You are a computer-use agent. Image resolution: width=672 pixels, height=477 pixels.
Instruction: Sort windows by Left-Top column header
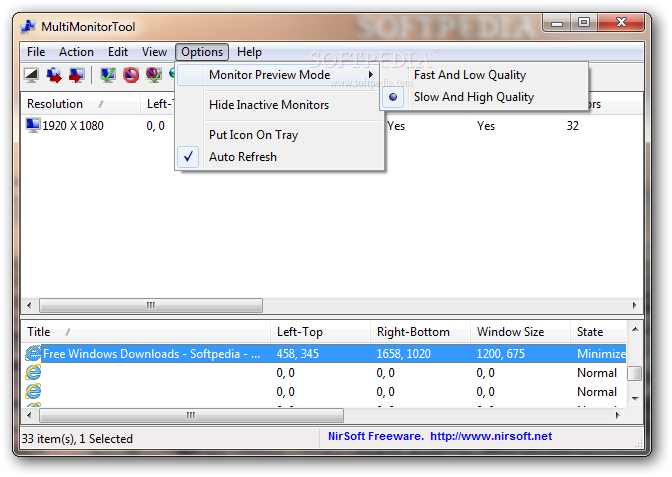(x=320, y=332)
